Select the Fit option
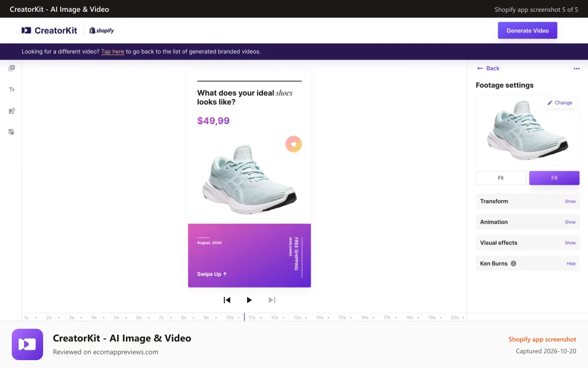 tap(501, 178)
